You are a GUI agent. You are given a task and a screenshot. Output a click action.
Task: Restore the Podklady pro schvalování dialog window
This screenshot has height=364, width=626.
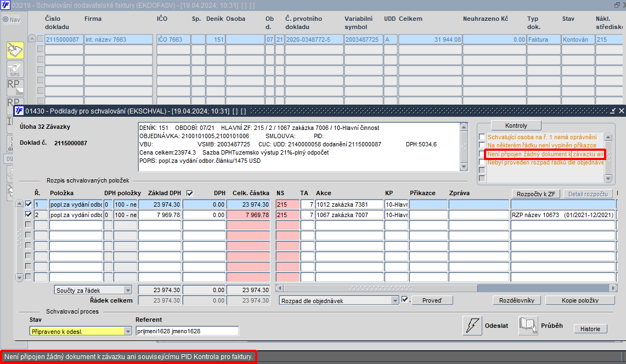[x=613, y=111]
